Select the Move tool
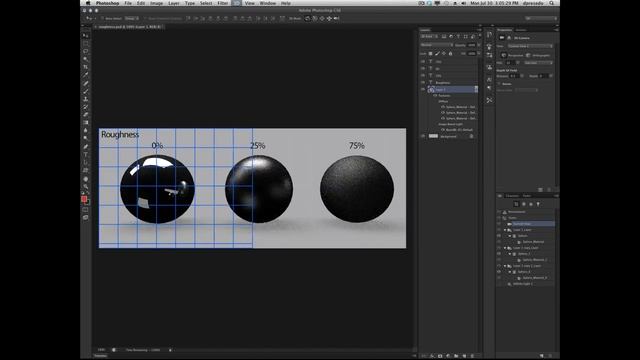The width and height of the screenshot is (640, 360). pos(86,36)
